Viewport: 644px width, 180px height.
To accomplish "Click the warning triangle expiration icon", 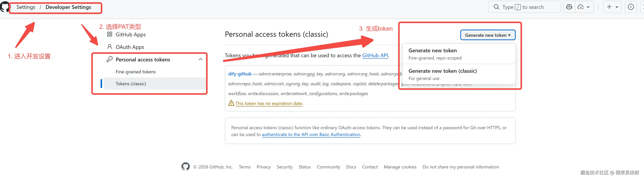I will (231, 103).
